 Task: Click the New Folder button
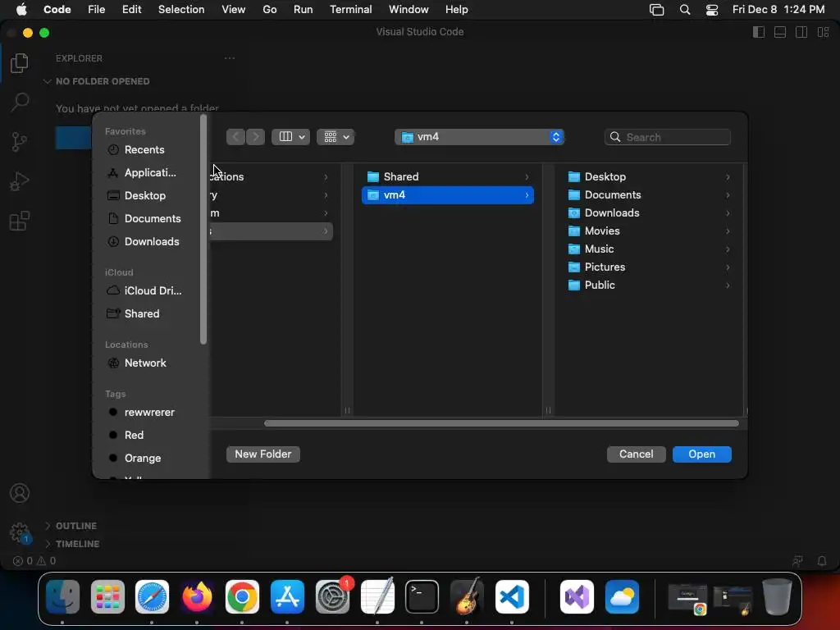click(x=263, y=454)
